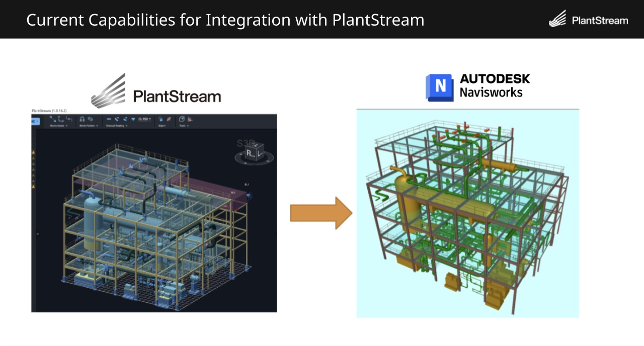Pick the straight pipe tool in Manual Routing
The width and height of the screenshot is (644, 346).
(109, 119)
